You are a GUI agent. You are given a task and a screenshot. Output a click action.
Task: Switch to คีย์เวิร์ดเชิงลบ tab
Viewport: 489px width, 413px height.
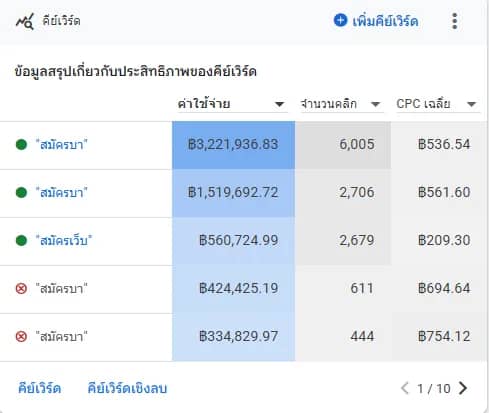click(x=127, y=388)
